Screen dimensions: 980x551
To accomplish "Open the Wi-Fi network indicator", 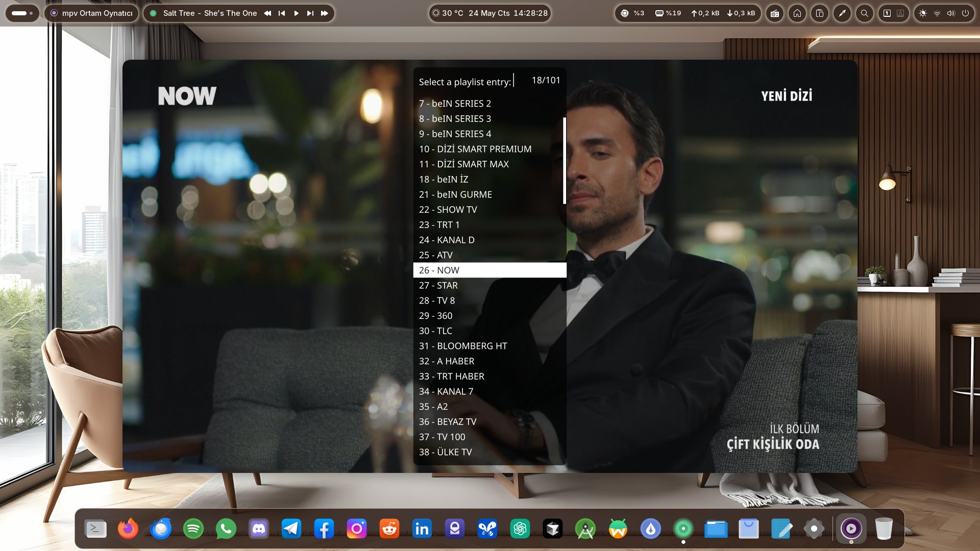I will tap(937, 13).
